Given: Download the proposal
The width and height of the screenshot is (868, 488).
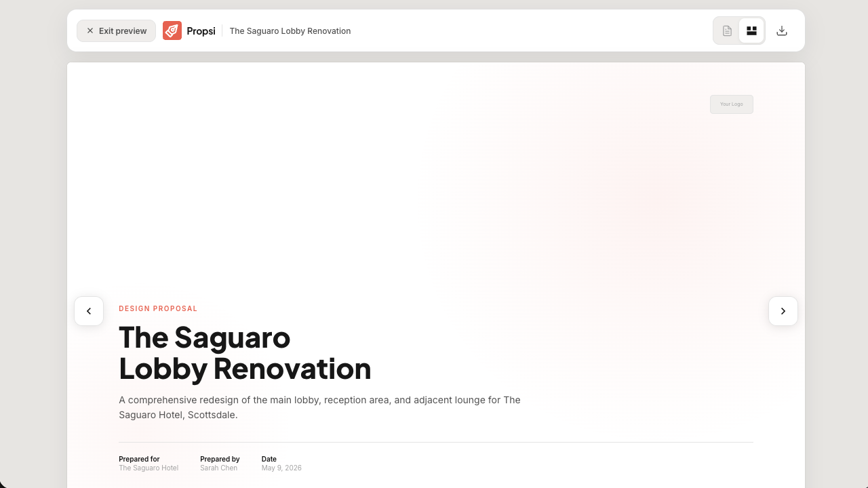Looking at the screenshot, I should pyautogui.click(x=782, y=30).
